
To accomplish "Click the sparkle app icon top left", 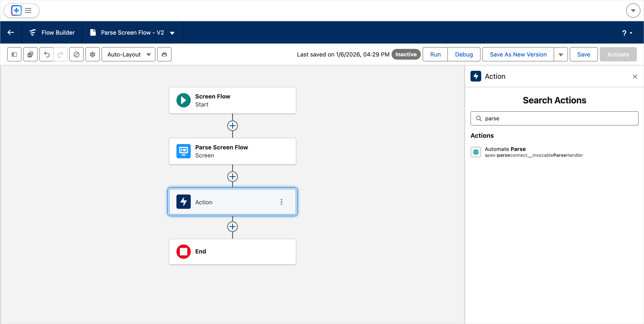I will click(17, 10).
